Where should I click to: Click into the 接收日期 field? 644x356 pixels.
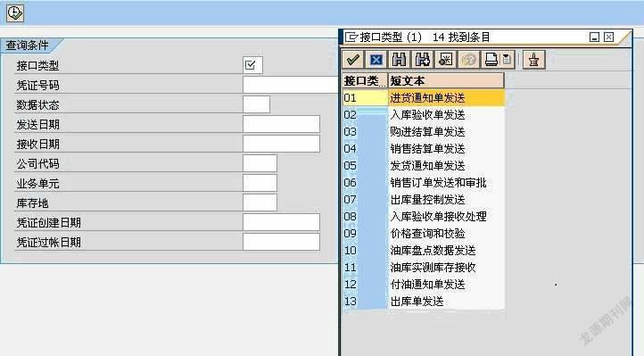(x=281, y=144)
